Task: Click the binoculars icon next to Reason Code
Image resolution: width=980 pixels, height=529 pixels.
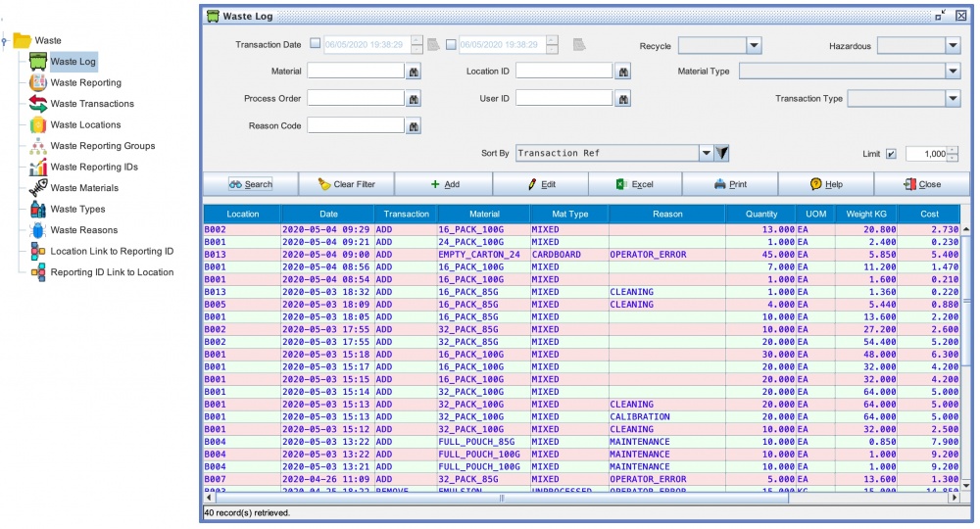Action: click(x=415, y=125)
